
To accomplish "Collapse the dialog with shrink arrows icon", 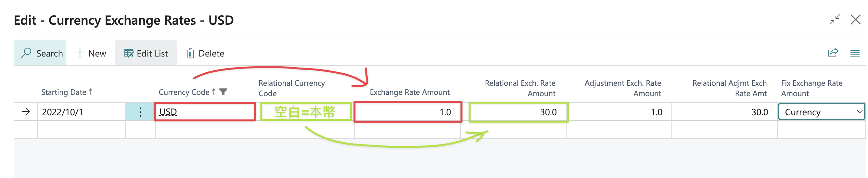I will coord(835,19).
